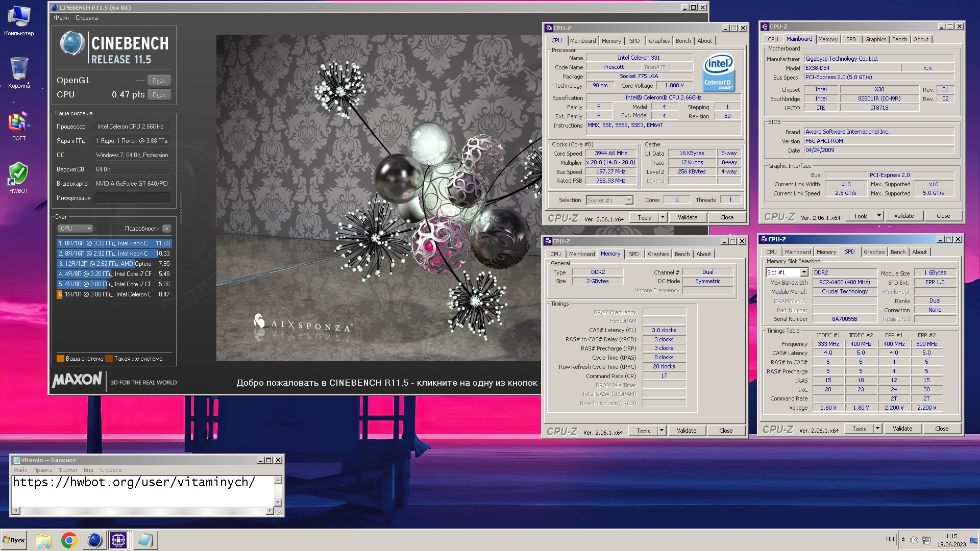Open Slot #1 dropdown in SPD window
Screen dimensions: 980x551
tap(787, 272)
